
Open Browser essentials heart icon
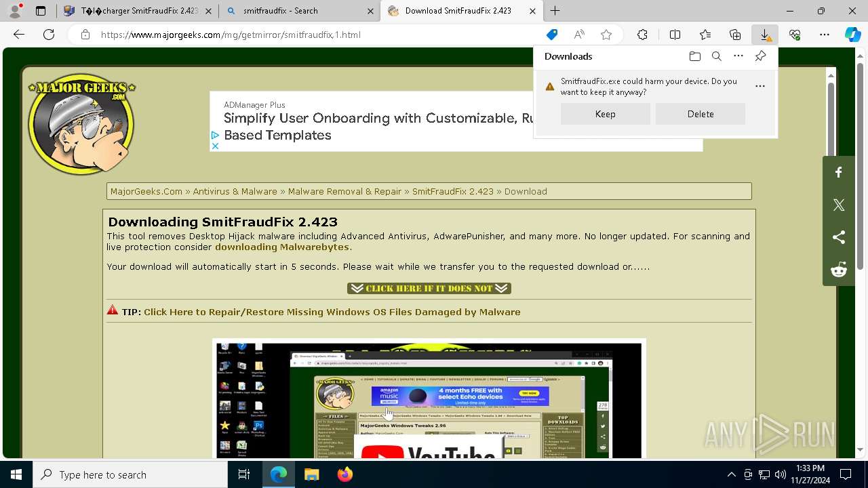pyautogui.click(x=795, y=35)
